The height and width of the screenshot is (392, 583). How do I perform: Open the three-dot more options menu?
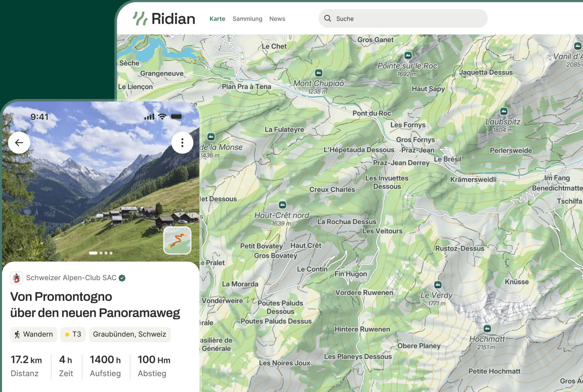[x=182, y=143]
